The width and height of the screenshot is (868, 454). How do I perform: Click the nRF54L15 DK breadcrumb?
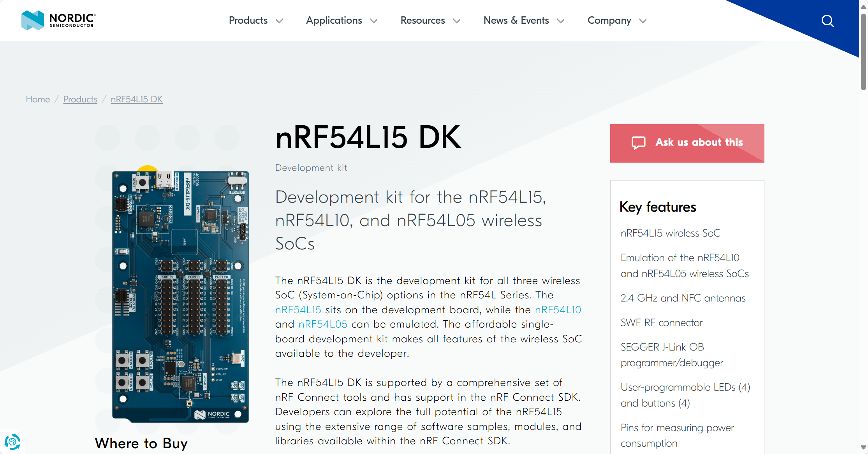click(x=136, y=99)
